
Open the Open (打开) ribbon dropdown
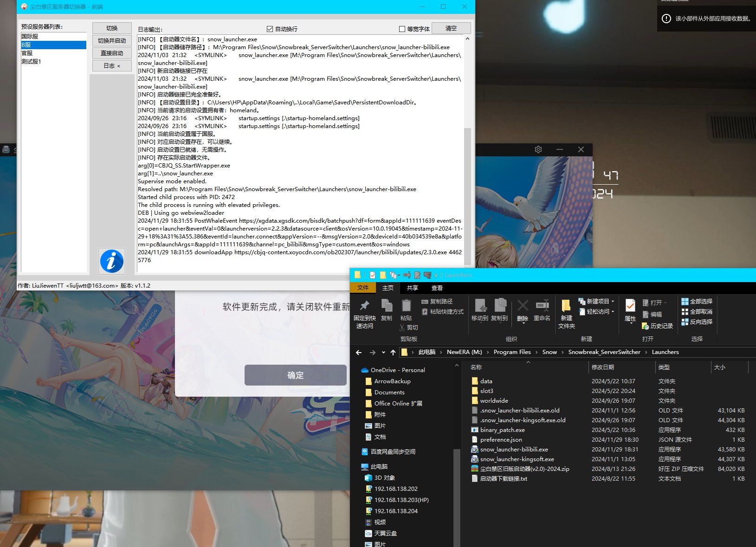[655, 302]
